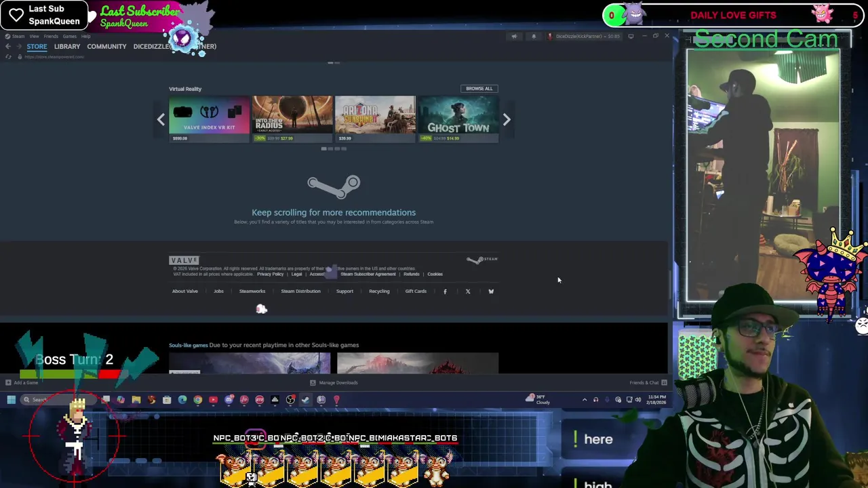This screenshot has height=488, width=868.
Task: Open File Explorer folder taskbar icon
Action: tap(136, 400)
